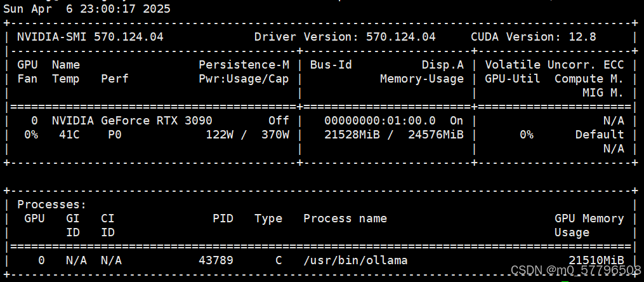Click the 'Driver Version: 570.124.04' text
The width and height of the screenshot is (644, 282).
[345, 37]
